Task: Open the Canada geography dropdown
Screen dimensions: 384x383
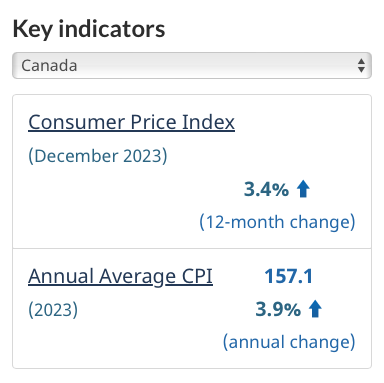Action: tap(192, 65)
